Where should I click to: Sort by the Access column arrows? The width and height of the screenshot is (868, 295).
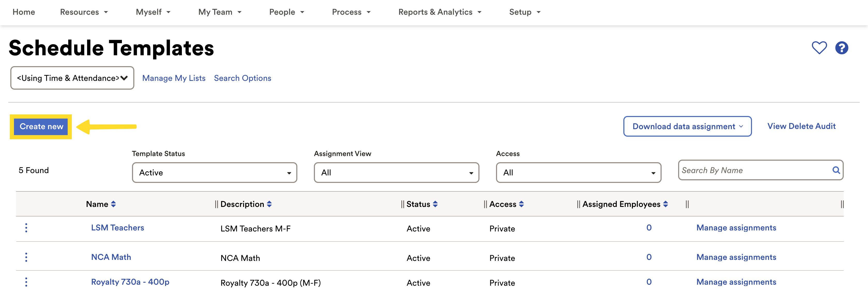click(521, 204)
